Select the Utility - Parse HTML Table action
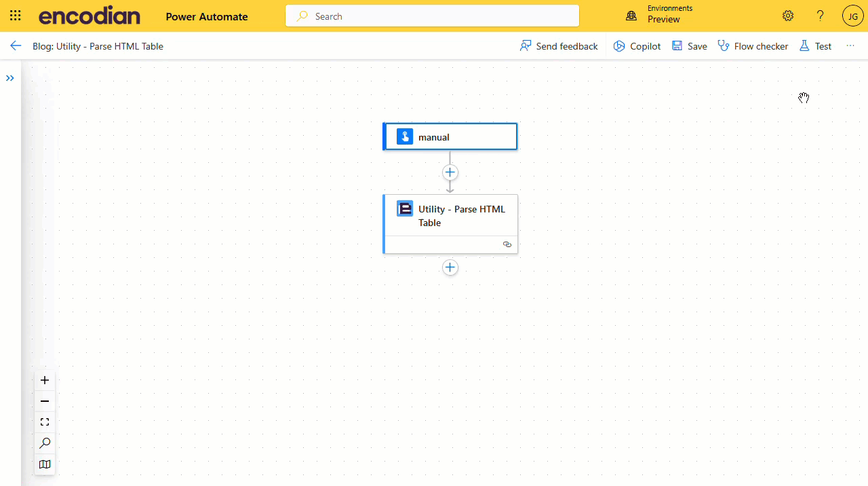This screenshot has width=868, height=486. pyautogui.click(x=450, y=224)
